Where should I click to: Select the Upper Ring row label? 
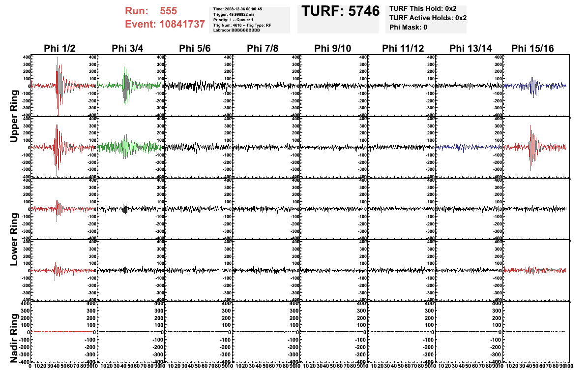coord(14,116)
